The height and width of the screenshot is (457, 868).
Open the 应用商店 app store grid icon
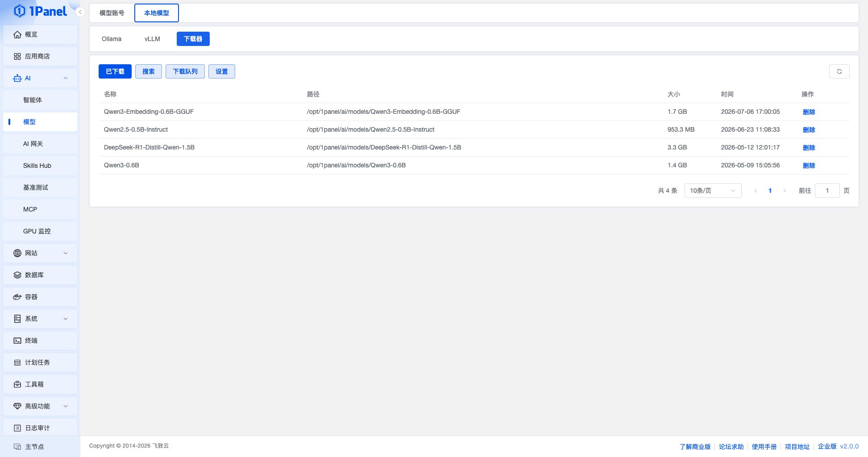(x=17, y=56)
